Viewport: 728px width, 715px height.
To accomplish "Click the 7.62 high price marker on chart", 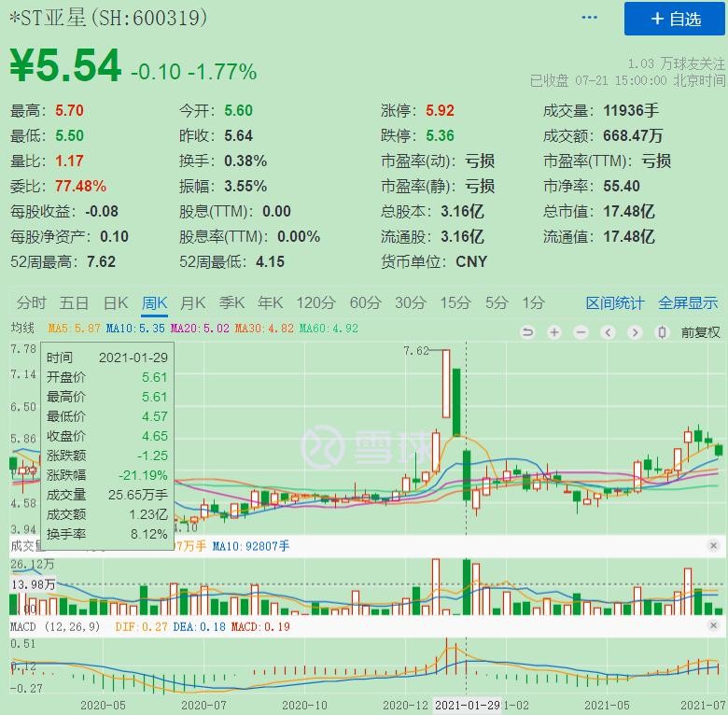I will click(416, 351).
